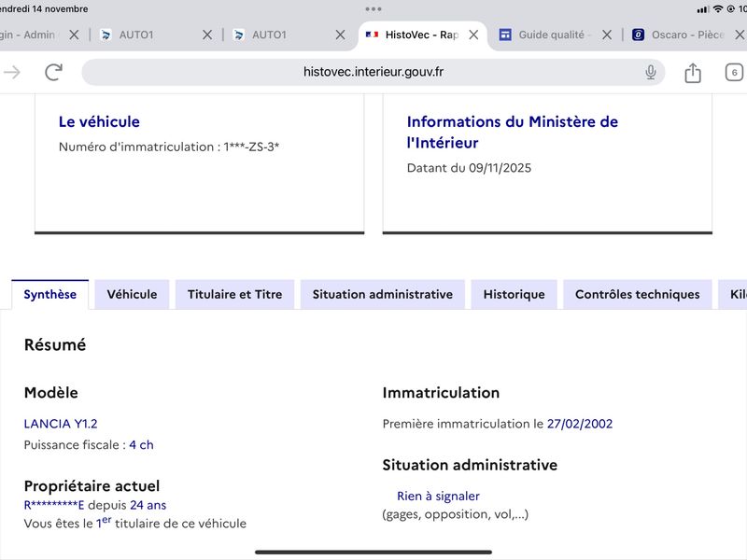The height and width of the screenshot is (560, 747).
Task: Click the histovec.interieur.gouv.fr address bar
Action: [x=373, y=73]
